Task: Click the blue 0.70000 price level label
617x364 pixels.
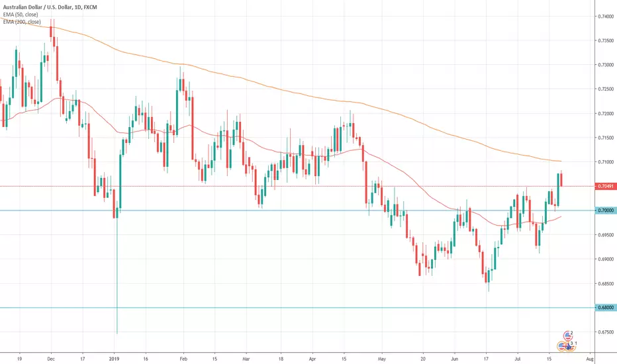Action: pyautogui.click(x=605, y=210)
